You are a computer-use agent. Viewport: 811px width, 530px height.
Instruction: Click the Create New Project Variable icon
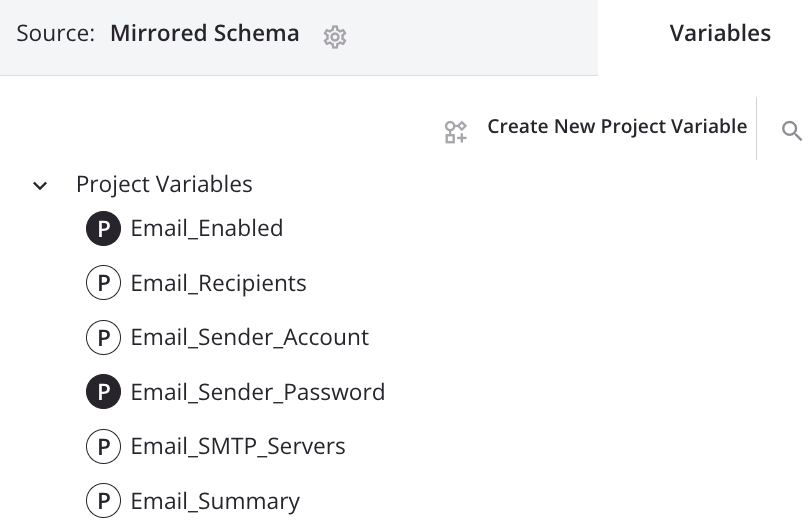[x=456, y=131]
